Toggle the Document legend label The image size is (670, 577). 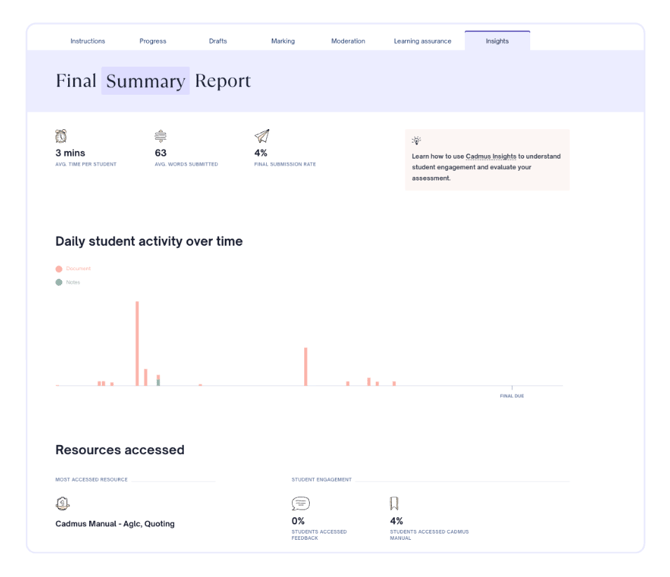coord(78,268)
